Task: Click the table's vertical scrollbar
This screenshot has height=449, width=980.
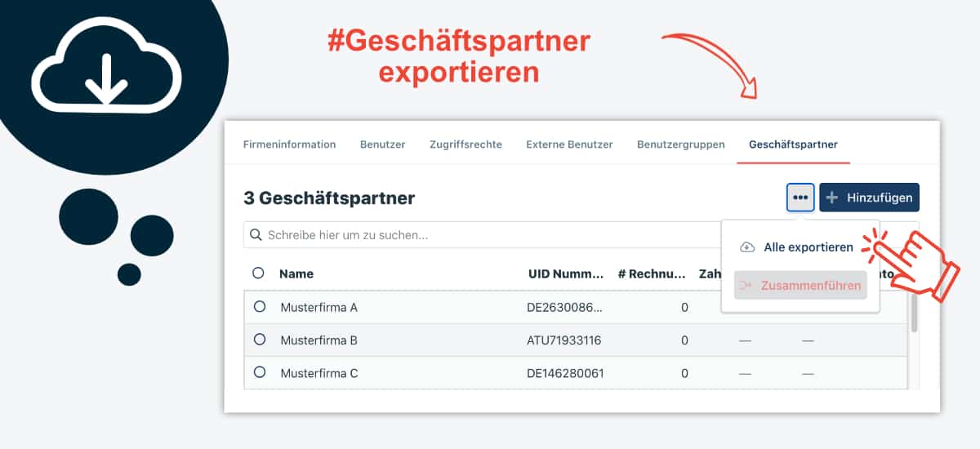Action: [x=915, y=310]
